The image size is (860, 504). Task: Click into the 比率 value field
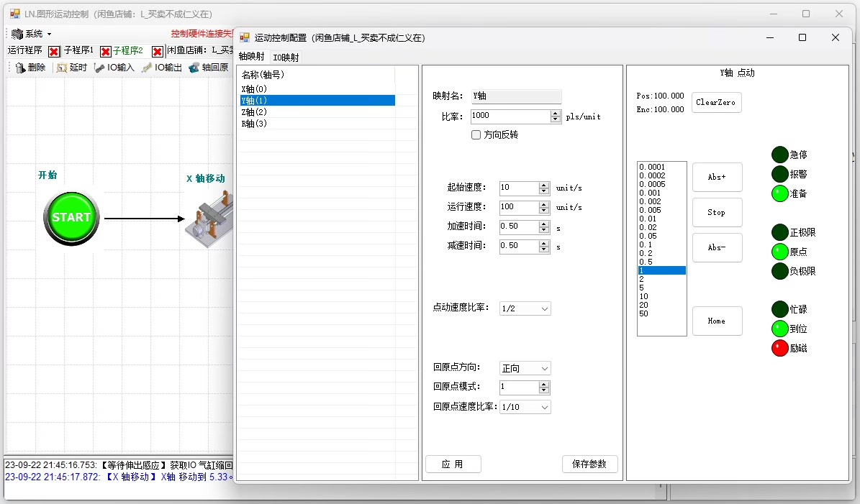[511, 116]
